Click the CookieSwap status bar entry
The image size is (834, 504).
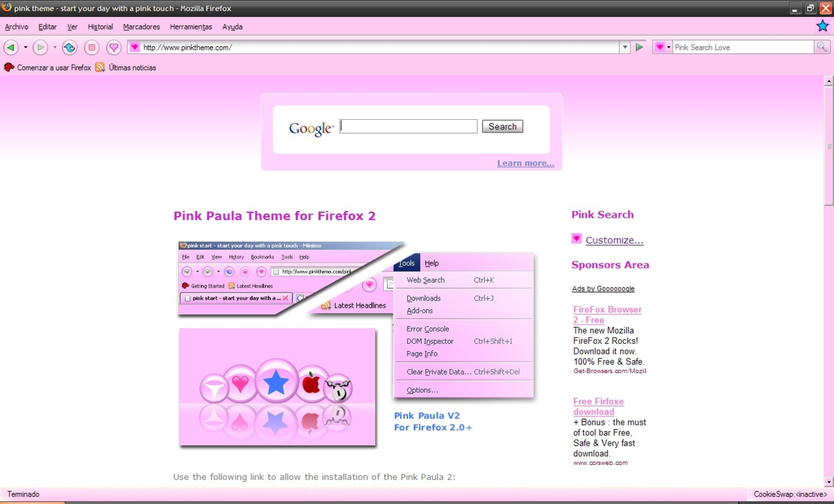[x=791, y=495]
